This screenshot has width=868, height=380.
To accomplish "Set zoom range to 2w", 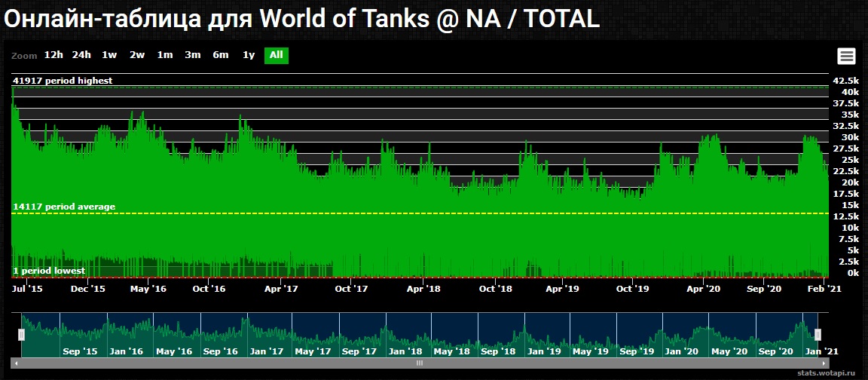I will coord(136,55).
